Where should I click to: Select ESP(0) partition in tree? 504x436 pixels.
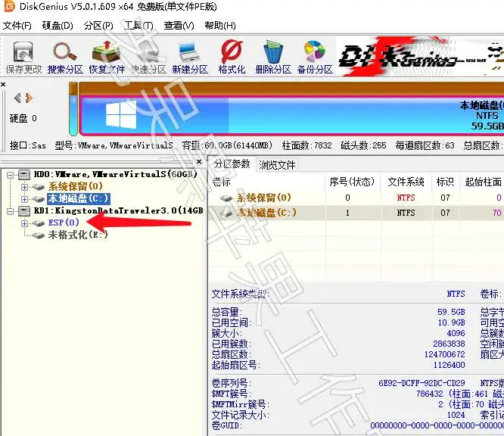64,223
